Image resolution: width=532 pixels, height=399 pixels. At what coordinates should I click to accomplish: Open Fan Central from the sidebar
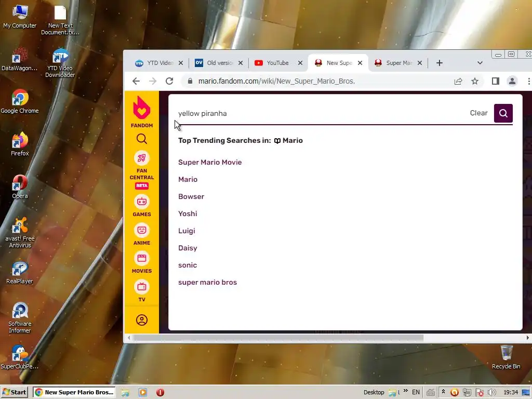pos(141,170)
